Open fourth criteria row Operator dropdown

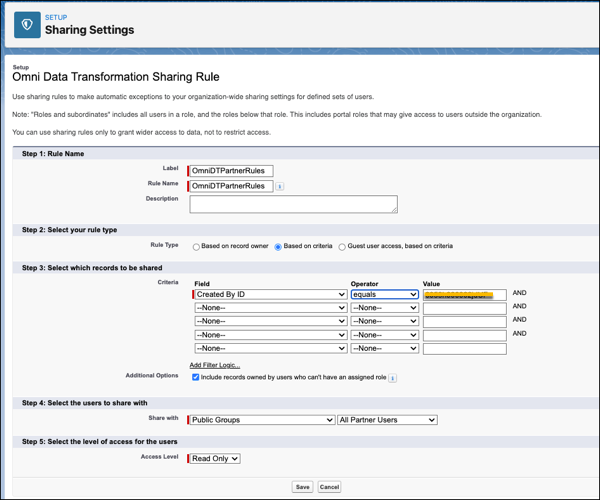[385, 335]
